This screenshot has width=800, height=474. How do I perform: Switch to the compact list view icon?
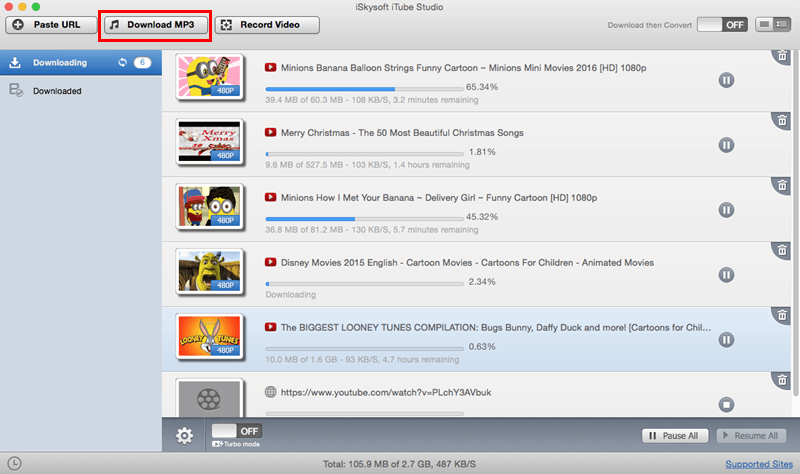tap(764, 24)
